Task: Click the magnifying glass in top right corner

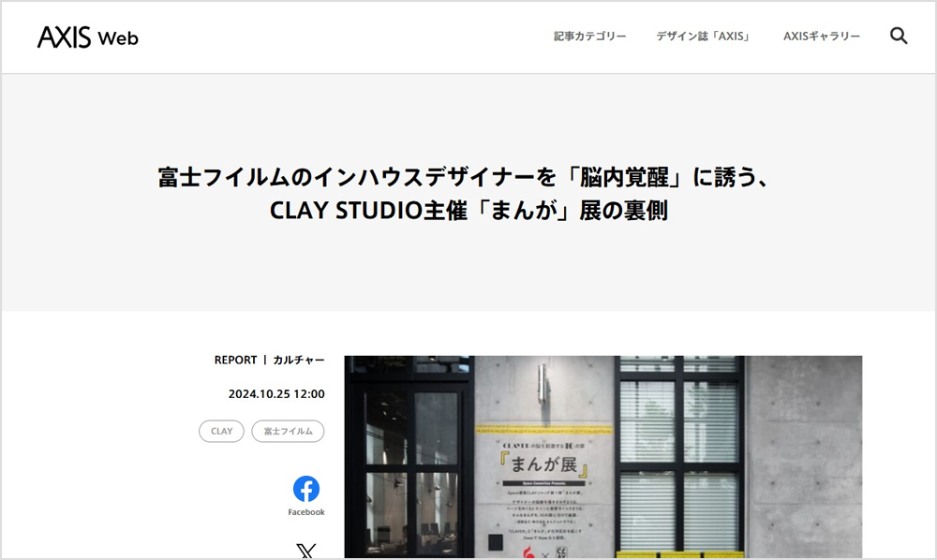Action: click(x=899, y=35)
